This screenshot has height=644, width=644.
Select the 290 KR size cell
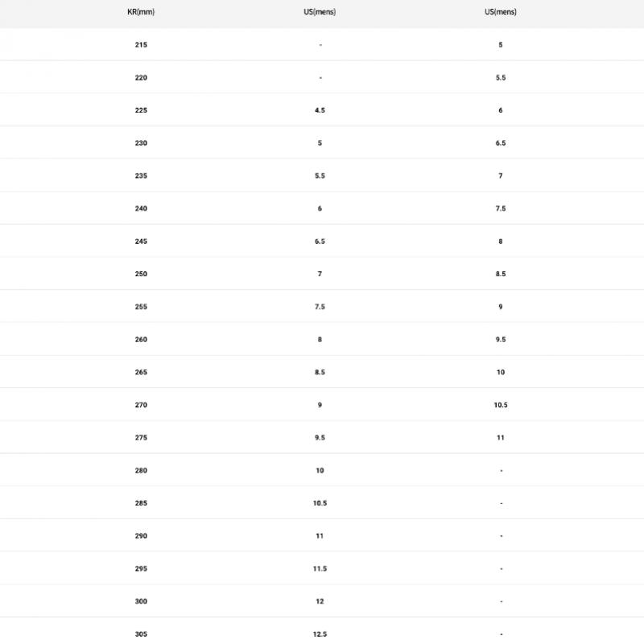pos(141,536)
